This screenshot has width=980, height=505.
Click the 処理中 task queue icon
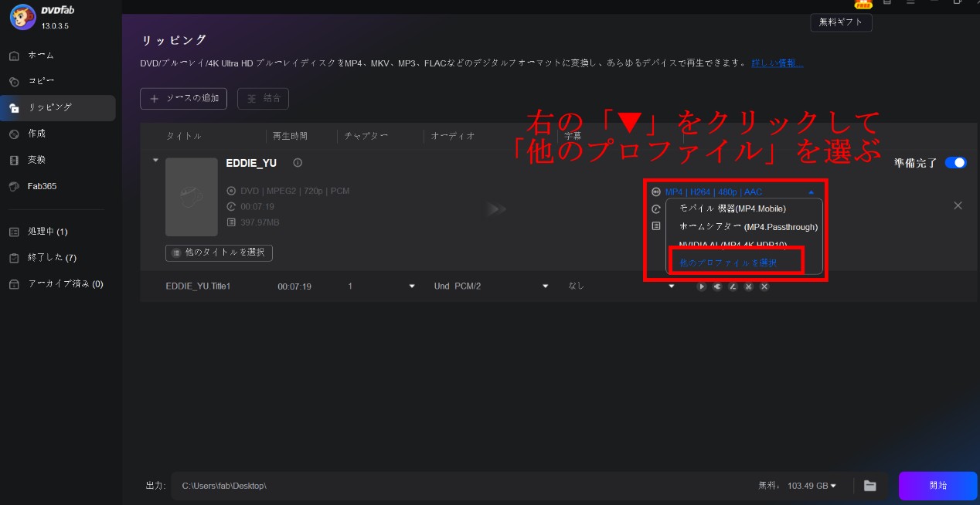pos(14,232)
